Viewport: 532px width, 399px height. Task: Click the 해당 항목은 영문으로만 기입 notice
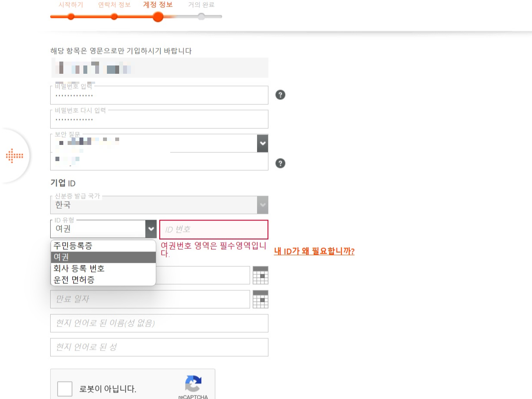121,51
